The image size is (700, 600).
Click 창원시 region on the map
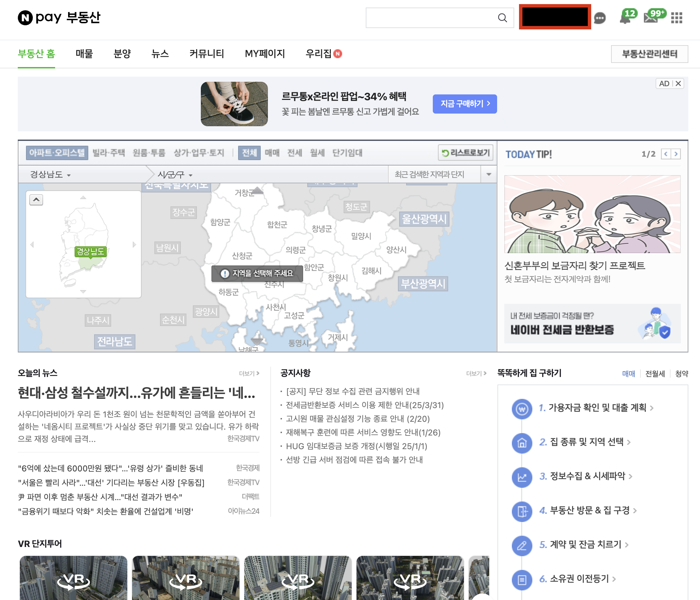pos(338,278)
